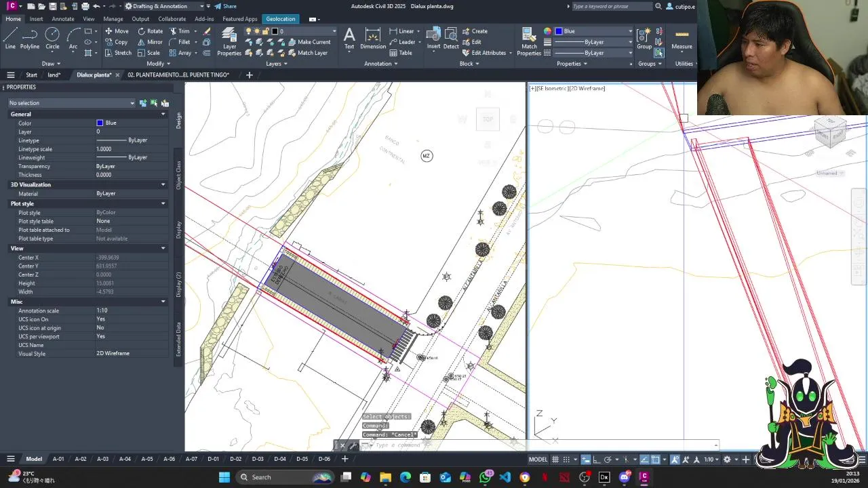The image size is (868, 488).
Task: Select the Arc tool
Action: [x=73, y=39]
